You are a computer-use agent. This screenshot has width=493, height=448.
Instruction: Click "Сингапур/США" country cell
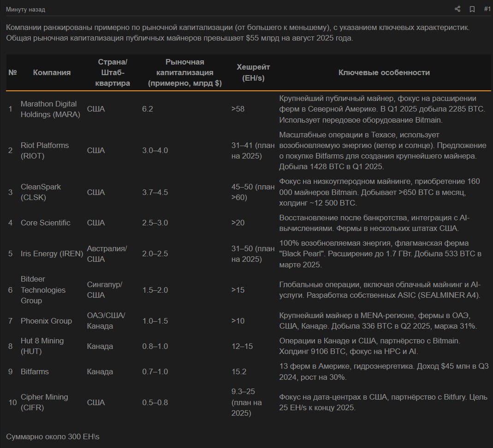105,289
